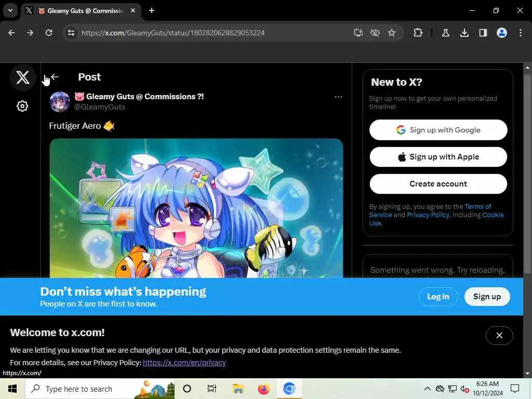Open site information icon in address bar
Viewport: 532px width, 399px height.
pyautogui.click(x=71, y=33)
